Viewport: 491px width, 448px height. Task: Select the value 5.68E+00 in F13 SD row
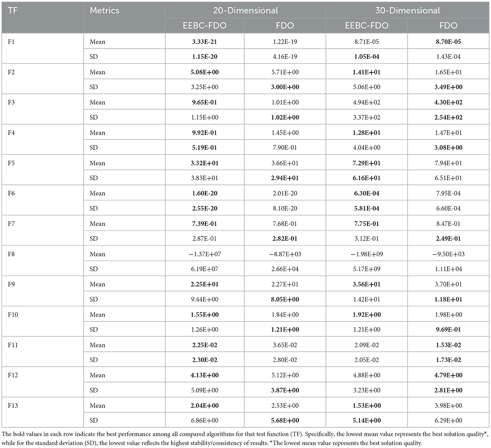285,421
